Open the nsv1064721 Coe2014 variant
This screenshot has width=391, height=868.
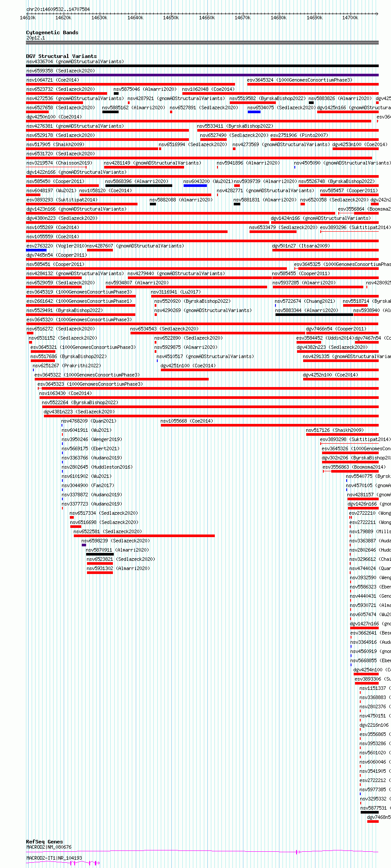coord(53,80)
